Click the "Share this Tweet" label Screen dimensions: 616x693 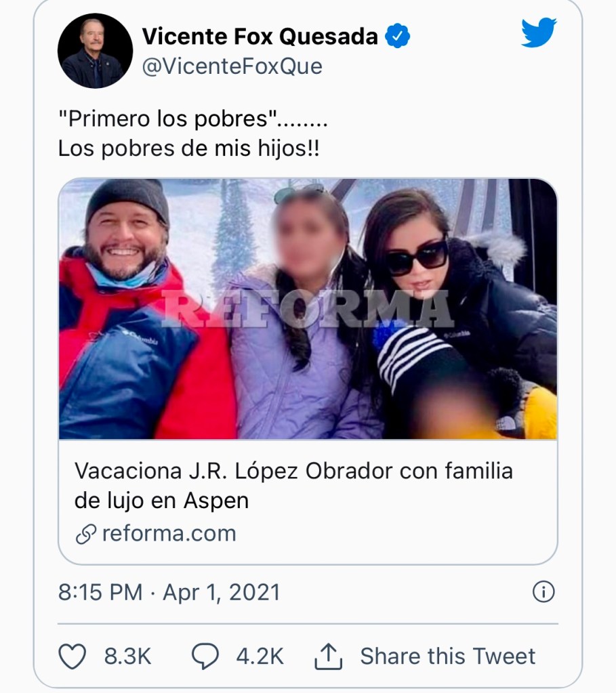coord(447,656)
